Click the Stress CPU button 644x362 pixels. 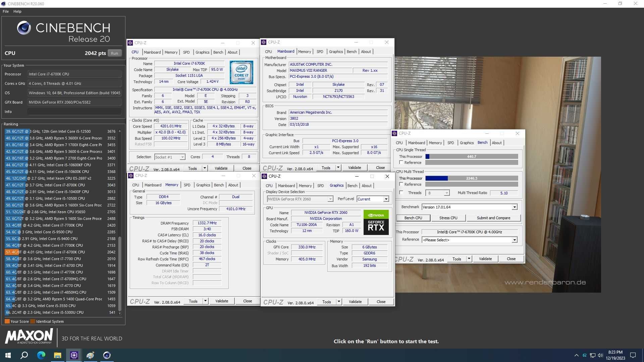point(448,218)
